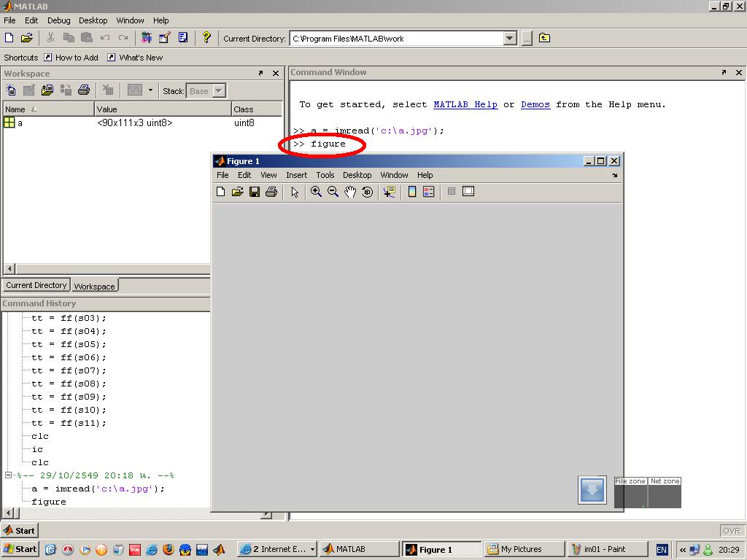Click the Cut scissors icon
Viewport: 747px width, 560px height.
[50, 38]
